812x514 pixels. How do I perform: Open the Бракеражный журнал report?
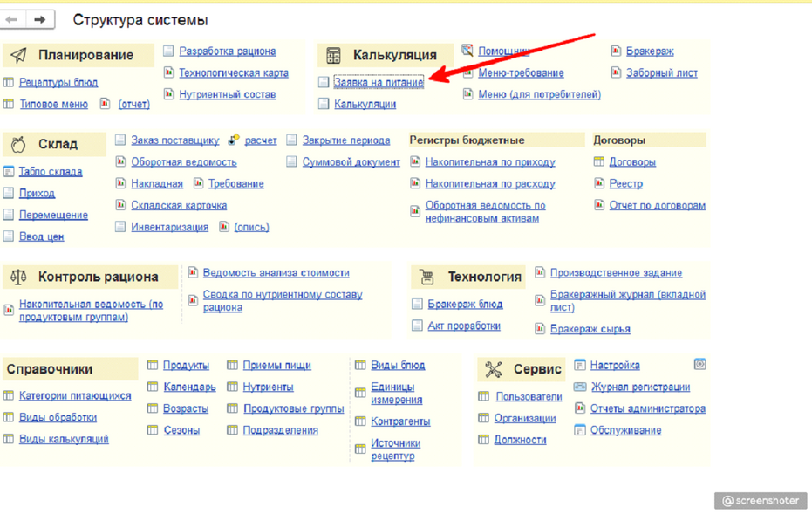pos(627,300)
